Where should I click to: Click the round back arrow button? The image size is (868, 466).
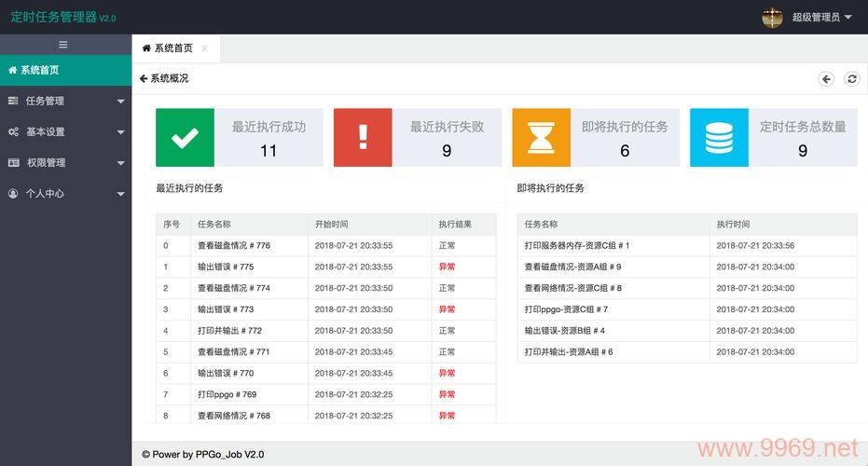(826, 79)
